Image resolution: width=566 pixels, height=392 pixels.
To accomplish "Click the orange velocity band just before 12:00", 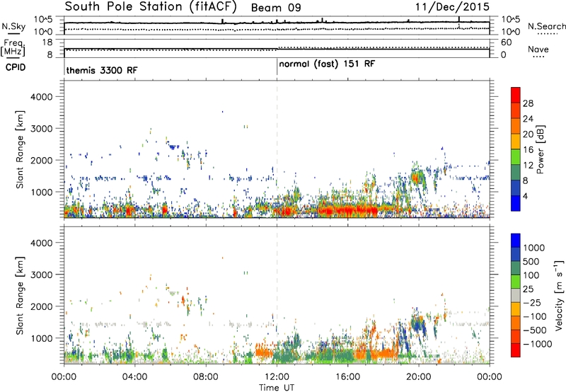I will pyautogui.click(x=265, y=352).
